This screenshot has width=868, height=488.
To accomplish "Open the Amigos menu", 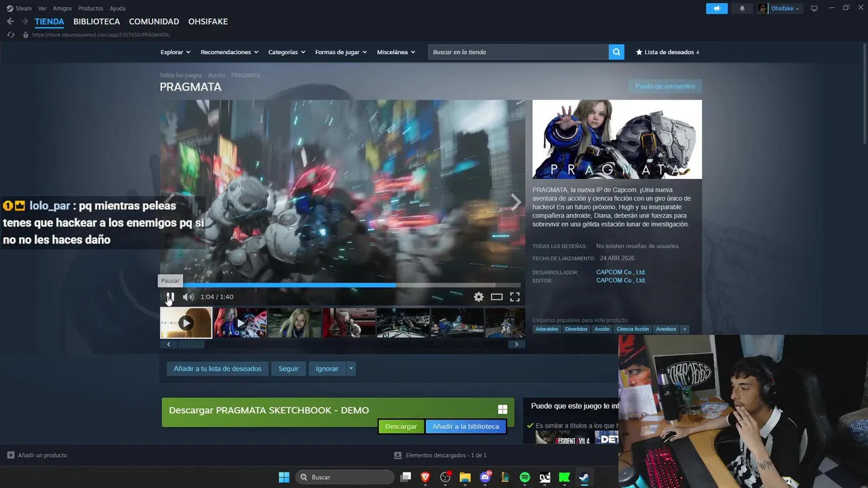I will coord(62,8).
